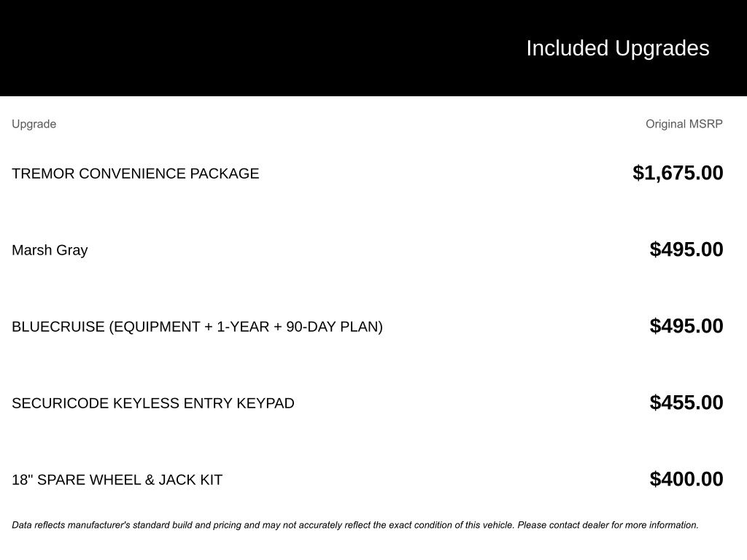
Task: Click 'contact dealer' text in the disclaimer
Action: (x=578, y=525)
